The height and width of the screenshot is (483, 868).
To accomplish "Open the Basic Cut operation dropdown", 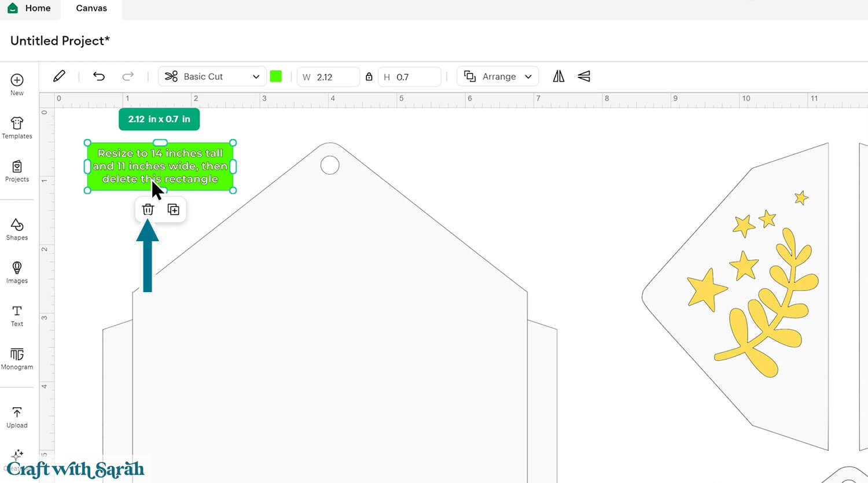I will click(x=212, y=76).
